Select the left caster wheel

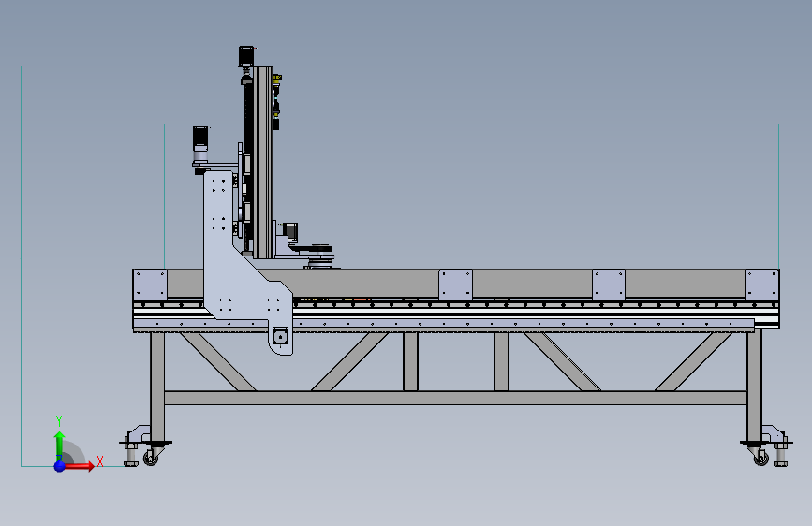coord(151,459)
